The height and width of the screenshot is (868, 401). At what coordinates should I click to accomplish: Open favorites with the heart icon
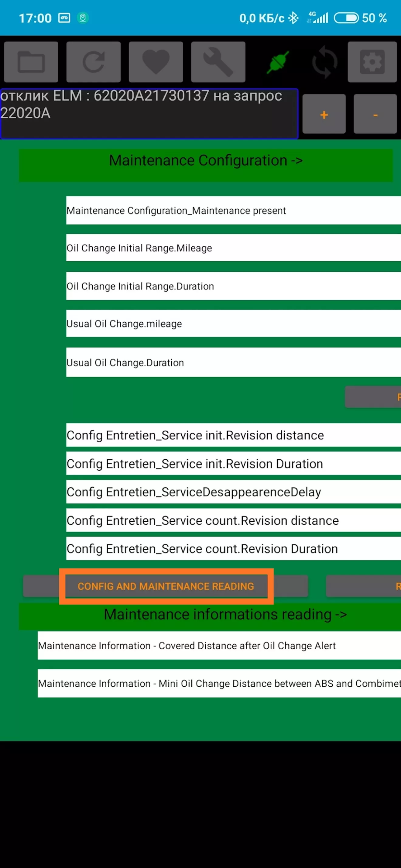[156, 62]
